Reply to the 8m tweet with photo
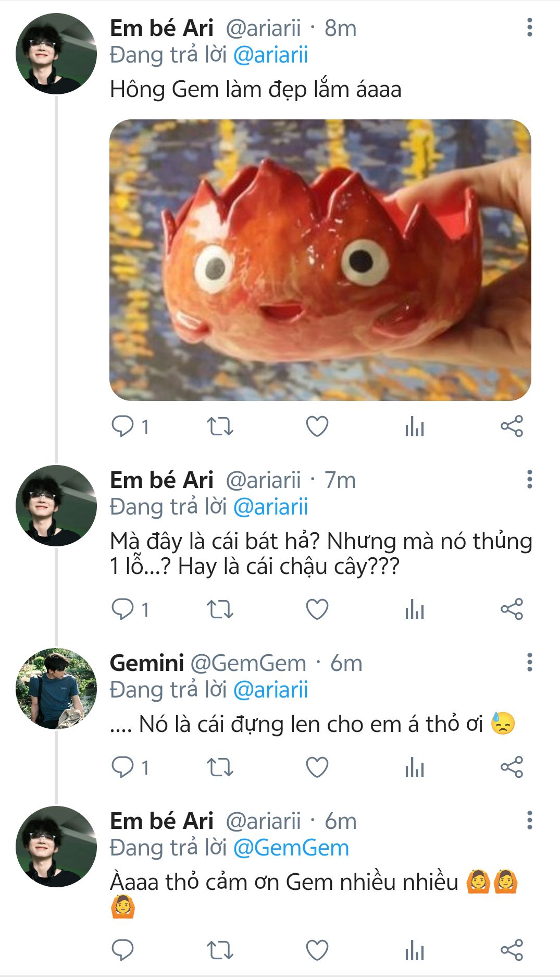Viewport: 560px width, 978px height. (123, 426)
